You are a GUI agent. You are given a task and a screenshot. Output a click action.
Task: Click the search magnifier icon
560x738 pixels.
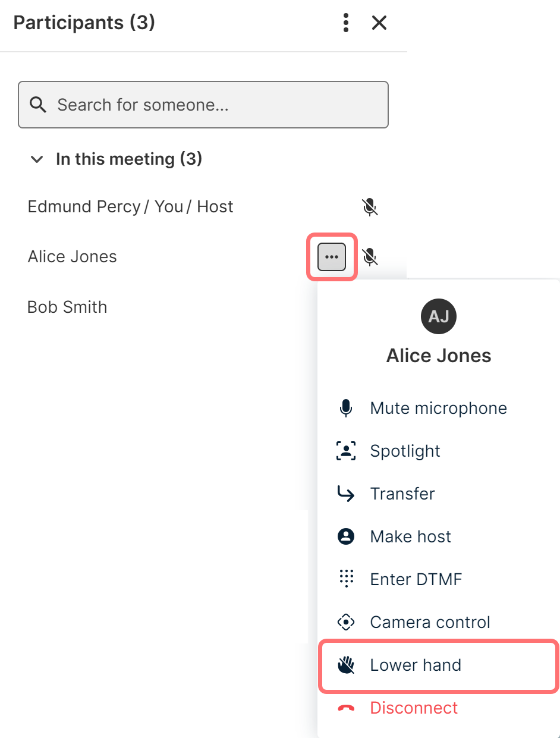click(38, 105)
